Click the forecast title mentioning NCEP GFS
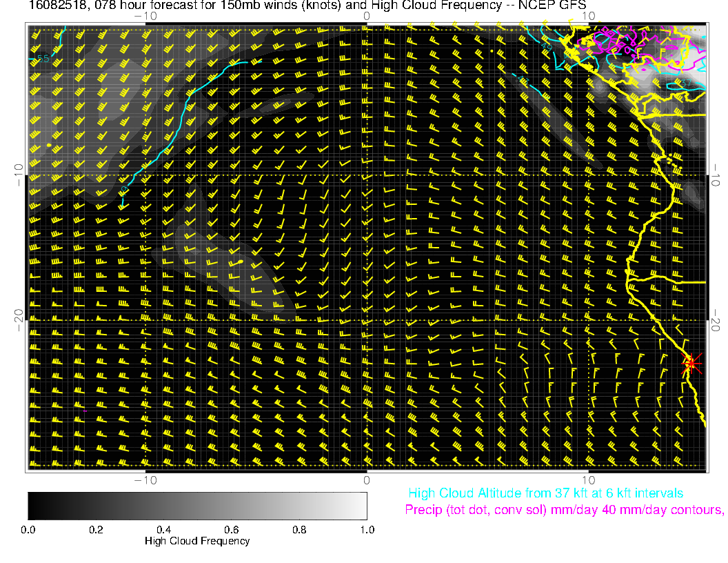Image resolution: width=728 pixels, height=563 pixels. pos(307,6)
